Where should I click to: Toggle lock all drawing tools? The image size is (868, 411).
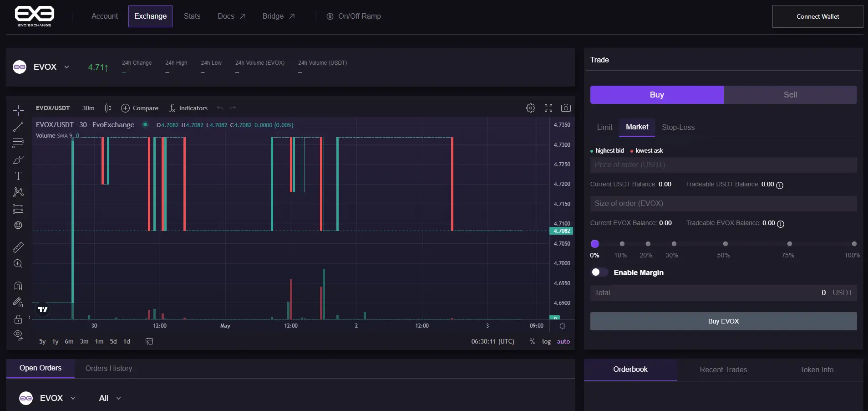(18, 319)
